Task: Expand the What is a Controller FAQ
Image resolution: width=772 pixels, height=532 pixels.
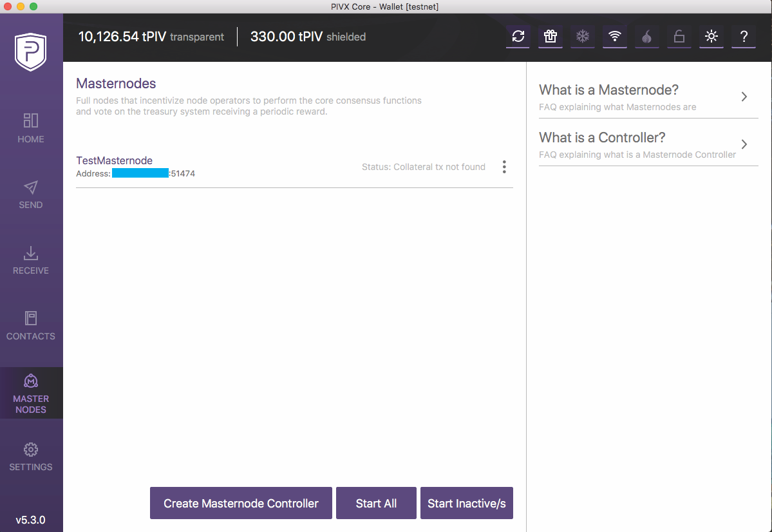Action: tap(648, 145)
